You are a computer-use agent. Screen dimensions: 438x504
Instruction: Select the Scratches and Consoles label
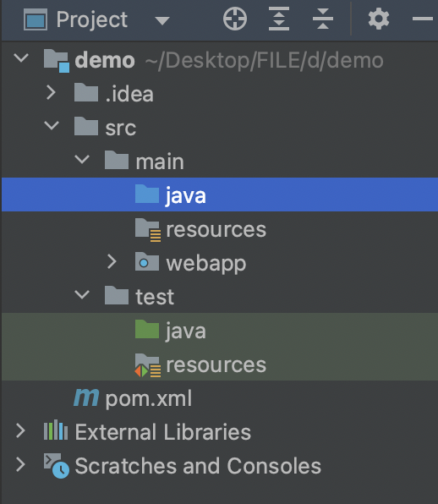[x=198, y=466]
